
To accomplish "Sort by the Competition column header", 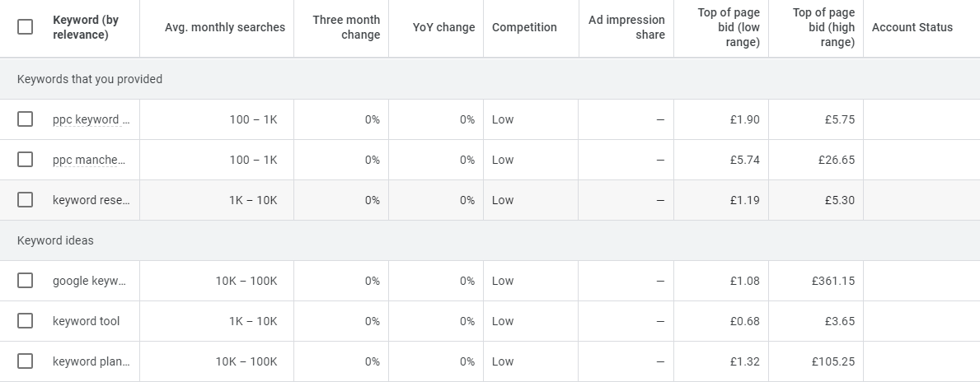I will click(x=524, y=27).
